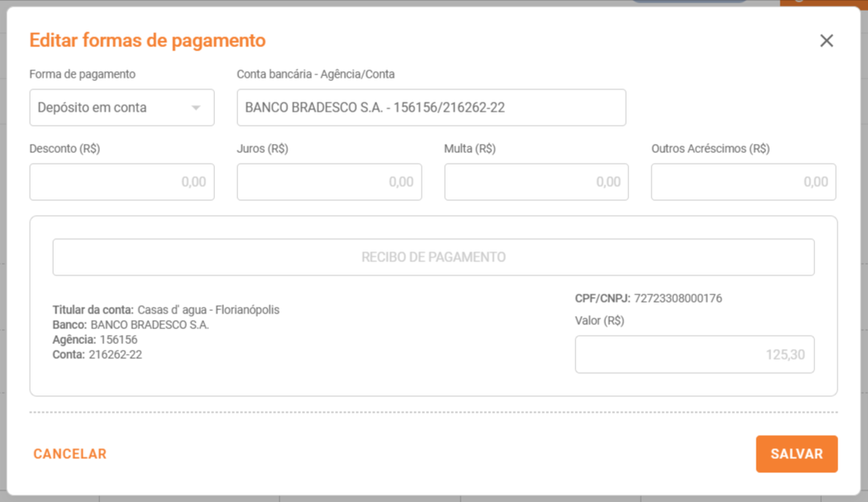Click the Conta: 216262-22 text

pos(98,355)
